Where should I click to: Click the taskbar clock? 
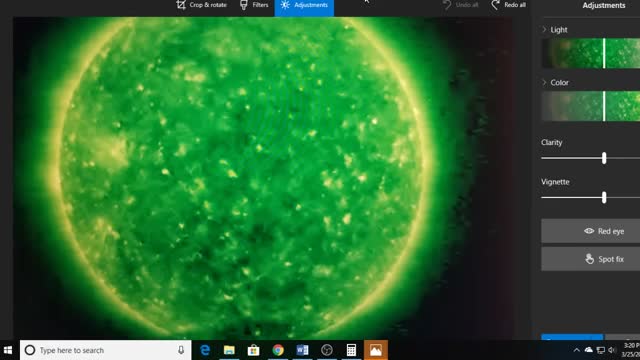click(631, 350)
